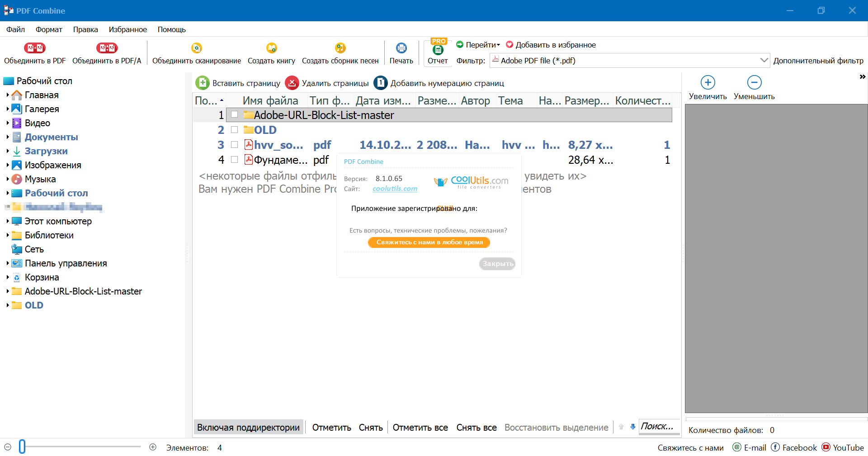Click the Отметить все button
This screenshot has height=456, width=868.
pos(420,427)
